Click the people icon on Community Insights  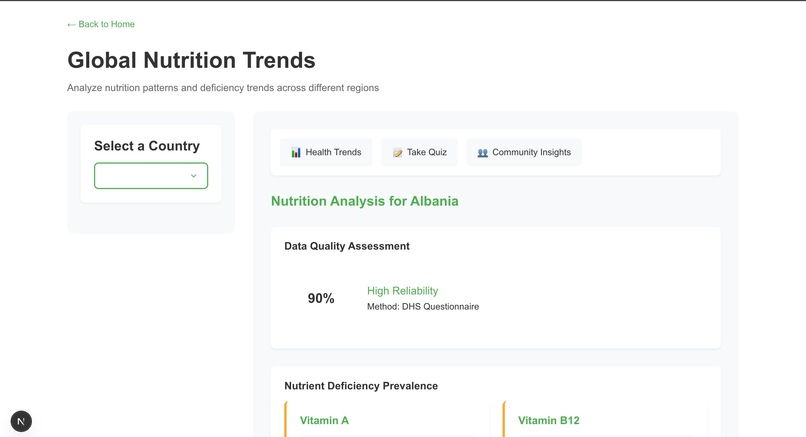tap(482, 153)
